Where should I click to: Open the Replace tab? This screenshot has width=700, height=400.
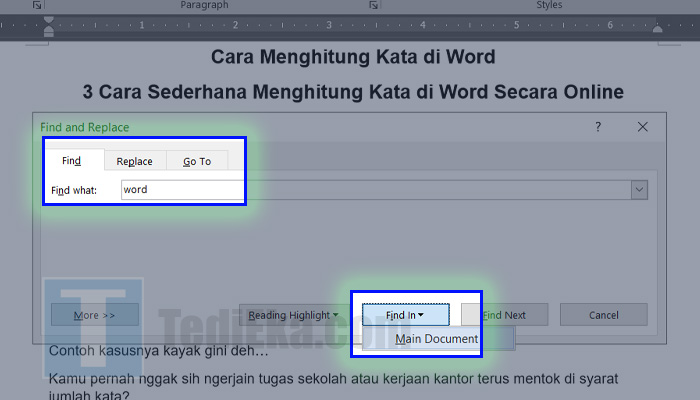point(134,161)
